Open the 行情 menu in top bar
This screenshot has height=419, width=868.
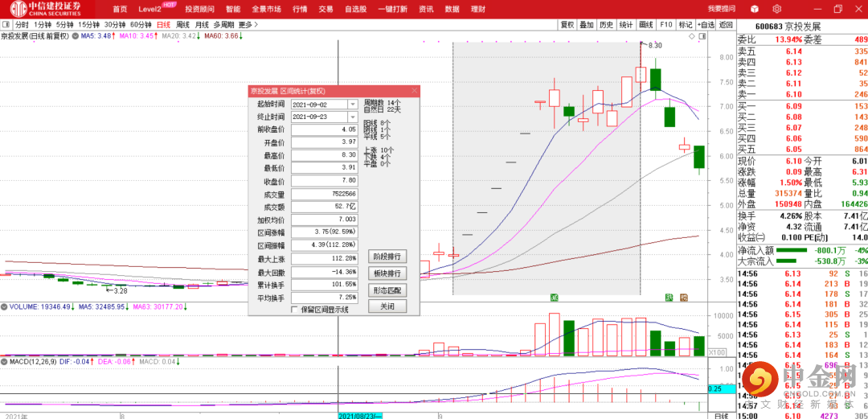point(300,9)
